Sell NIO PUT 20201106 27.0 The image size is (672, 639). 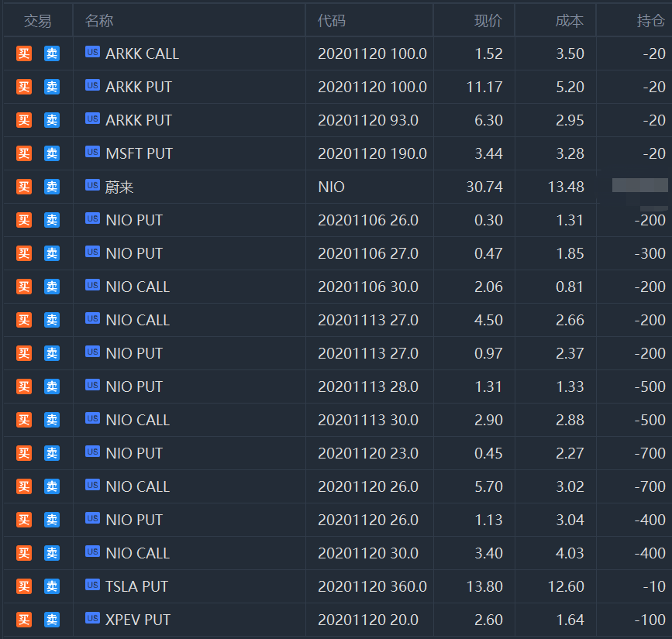pyautogui.click(x=52, y=253)
